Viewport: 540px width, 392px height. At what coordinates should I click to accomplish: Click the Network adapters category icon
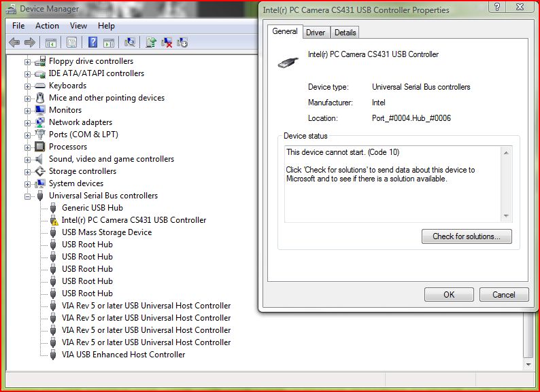click(40, 122)
